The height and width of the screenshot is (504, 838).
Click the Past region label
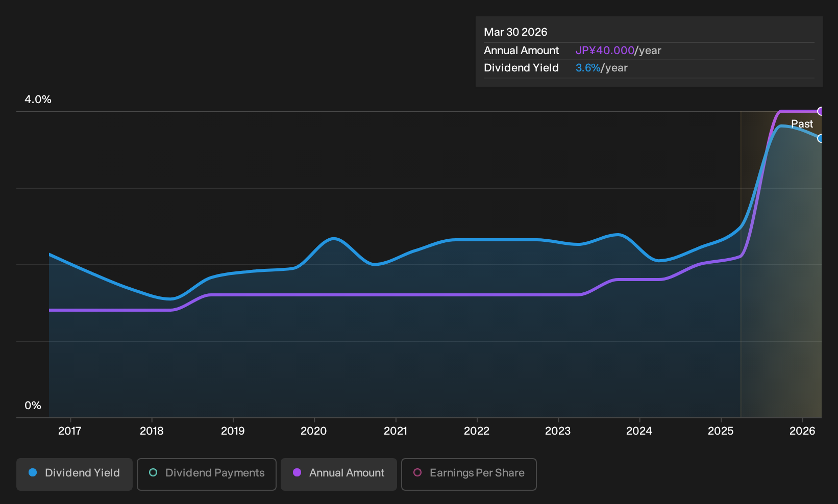802,124
